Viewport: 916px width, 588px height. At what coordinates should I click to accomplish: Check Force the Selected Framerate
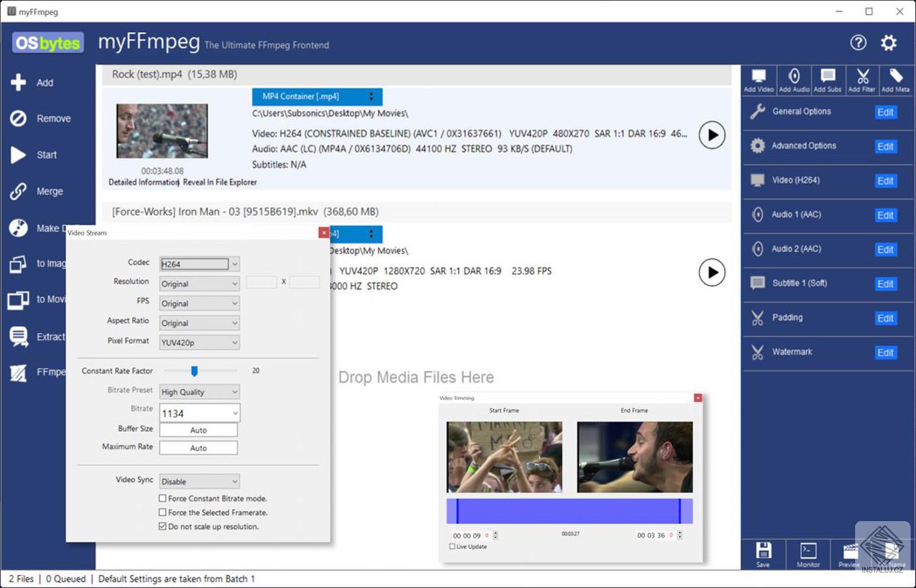pos(162,512)
